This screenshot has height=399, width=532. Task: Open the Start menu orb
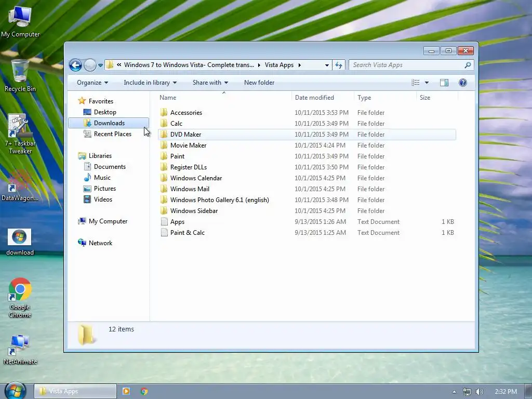[x=15, y=391]
